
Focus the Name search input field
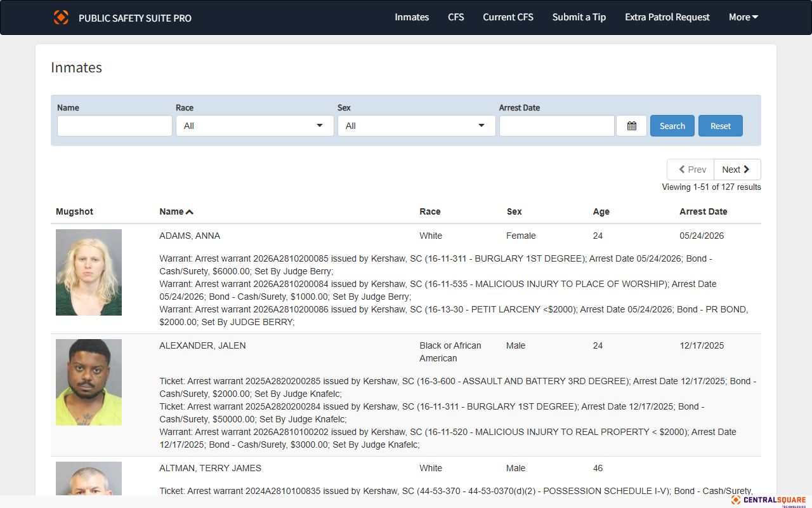(115, 126)
